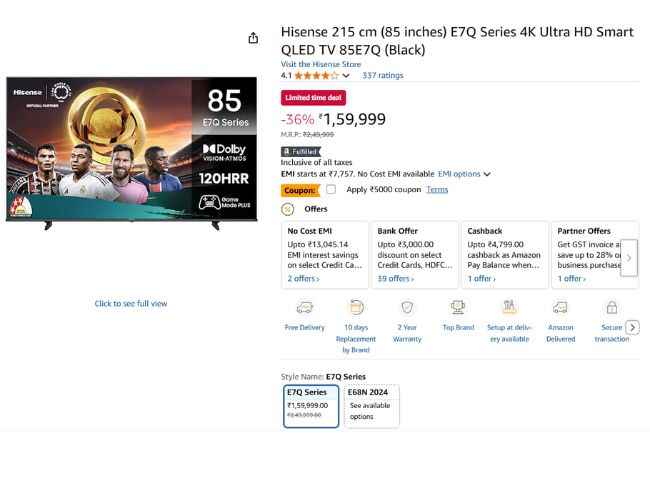The image size is (650, 480).
Task: Click the Setup at delivery icon
Action: point(509,308)
